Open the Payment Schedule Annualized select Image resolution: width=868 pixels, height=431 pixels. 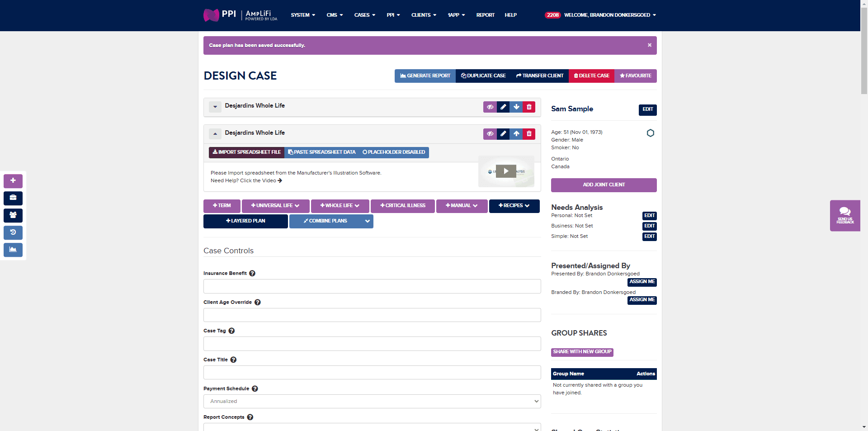click(372, 401)
